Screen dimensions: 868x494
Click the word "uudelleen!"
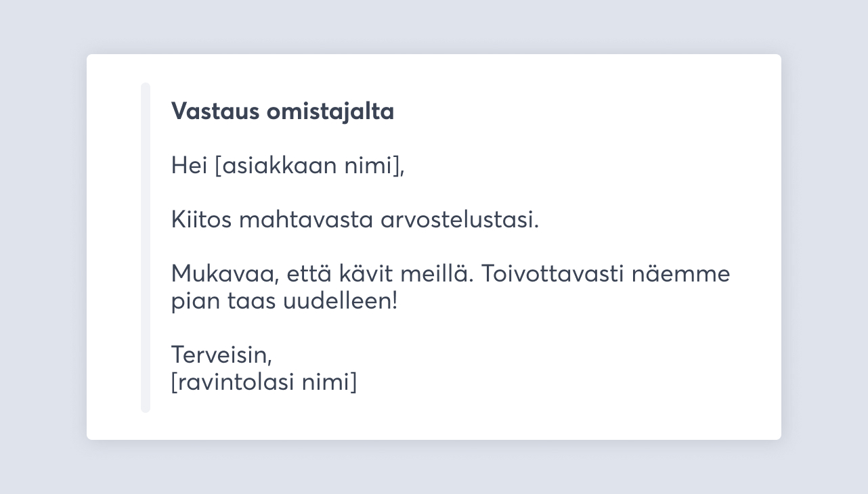point(340,302)
